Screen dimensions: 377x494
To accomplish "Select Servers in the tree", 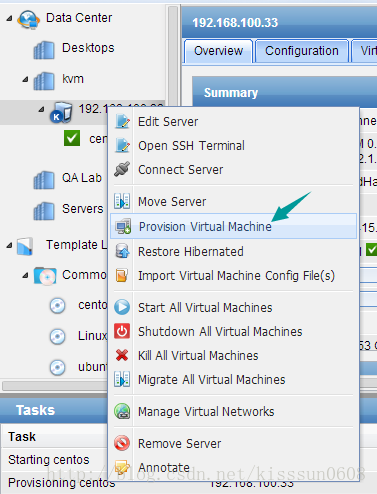I will click(x=83, y=209).
